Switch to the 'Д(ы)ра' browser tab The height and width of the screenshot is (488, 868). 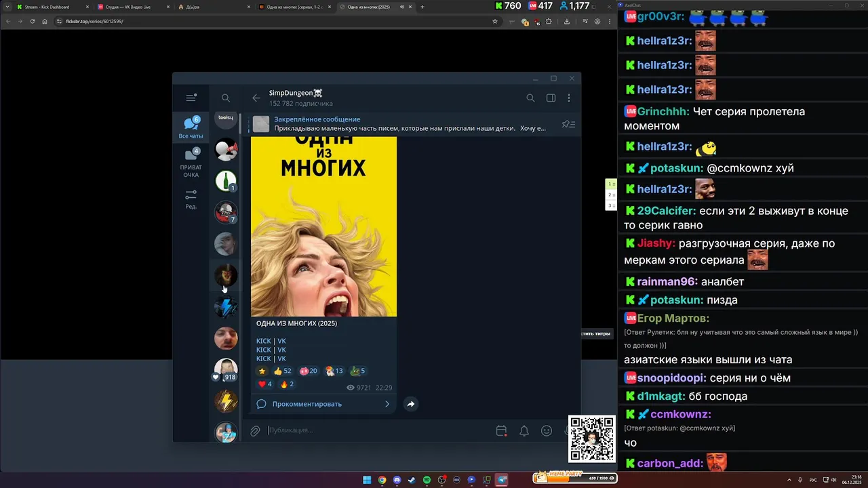pos(213,7)
